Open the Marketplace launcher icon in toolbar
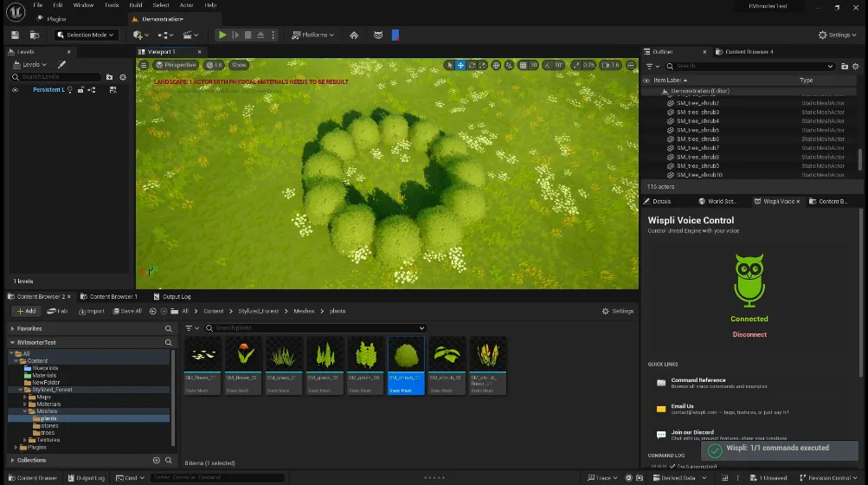The image size is (868, 485). click(x=354, y=35)
